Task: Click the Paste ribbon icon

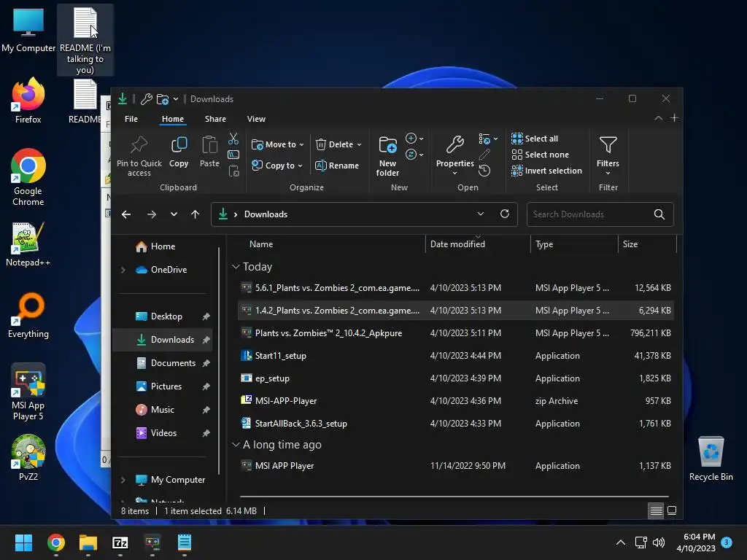Action: 209,144
